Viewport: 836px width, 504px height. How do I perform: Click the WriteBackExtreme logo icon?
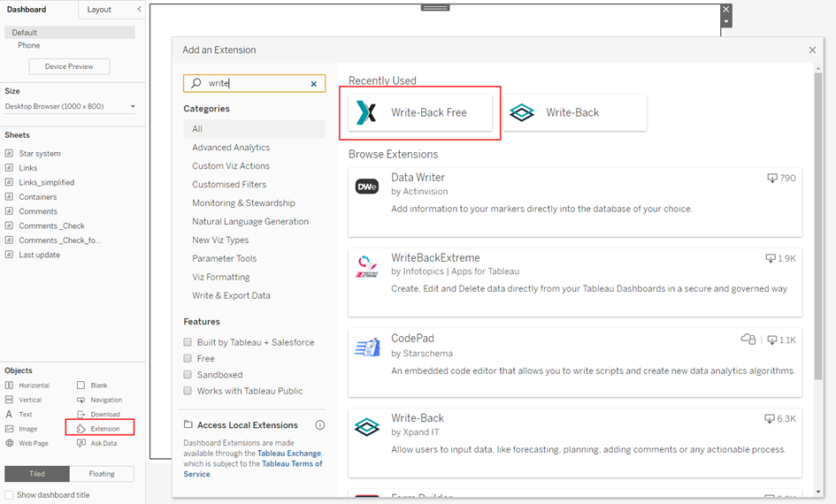point(367,266)
